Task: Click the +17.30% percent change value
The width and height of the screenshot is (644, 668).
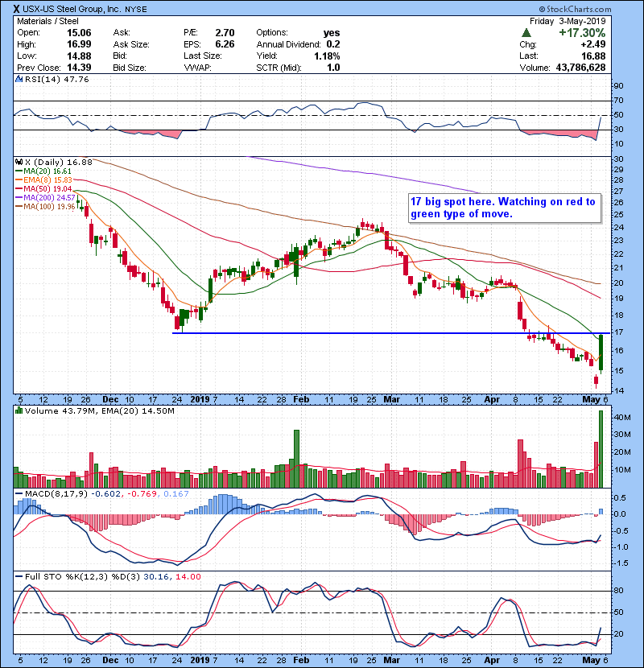Action: (x=582, y=33)
